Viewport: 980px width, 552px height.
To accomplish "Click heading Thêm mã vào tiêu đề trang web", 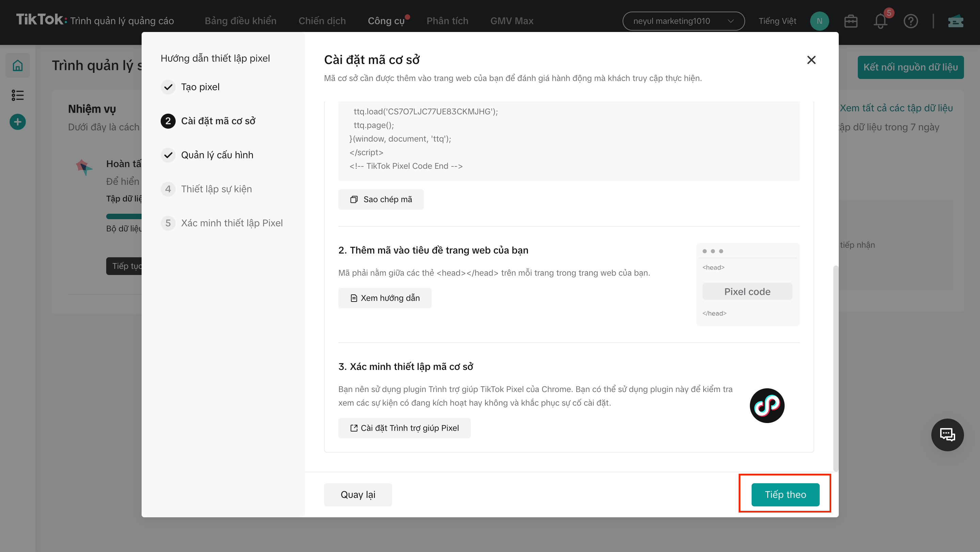I will 433,250.
